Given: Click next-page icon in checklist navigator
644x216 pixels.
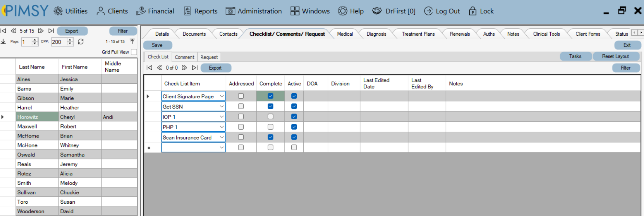Looking at the screenshot, I should [185, 68].
